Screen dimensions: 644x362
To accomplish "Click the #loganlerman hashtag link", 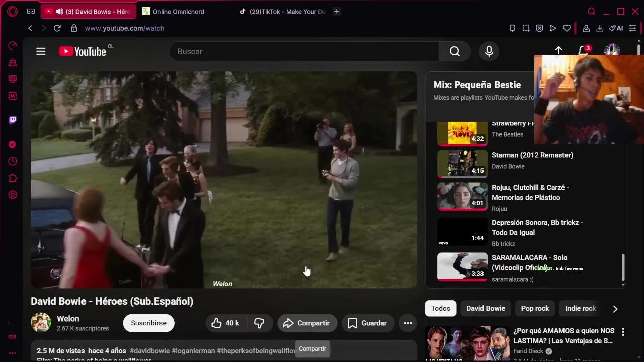I will pos(193,351).
